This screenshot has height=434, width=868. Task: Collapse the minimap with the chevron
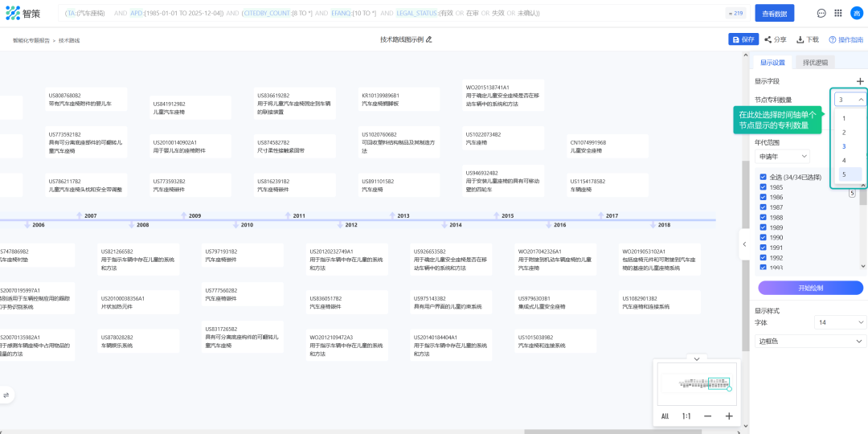click(697, 358)
